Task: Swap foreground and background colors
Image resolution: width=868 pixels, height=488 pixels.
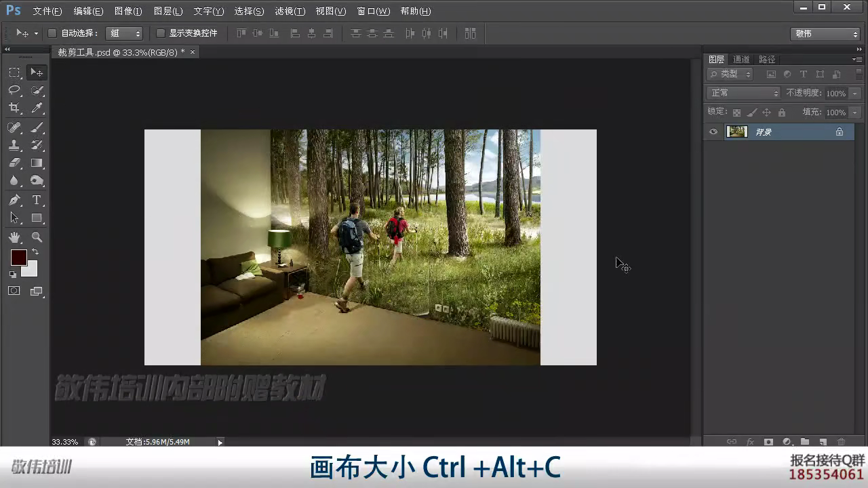Action: [x=35, y=252]
